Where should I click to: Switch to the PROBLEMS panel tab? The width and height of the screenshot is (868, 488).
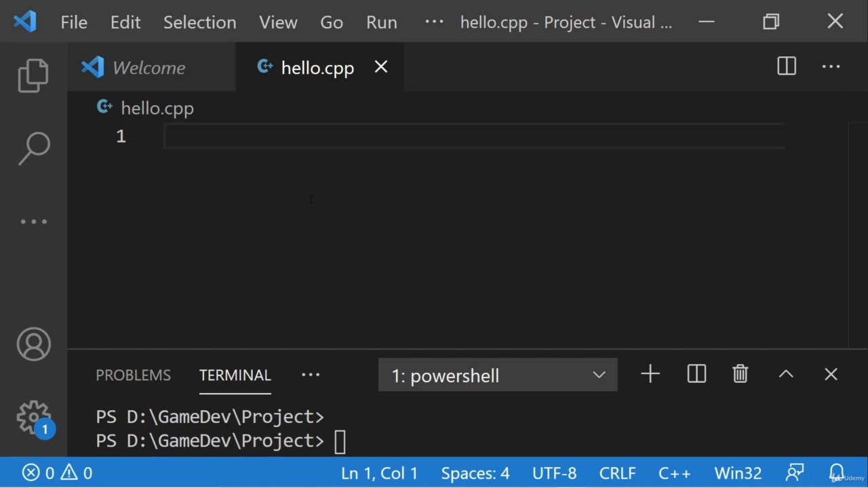point(133,375)
